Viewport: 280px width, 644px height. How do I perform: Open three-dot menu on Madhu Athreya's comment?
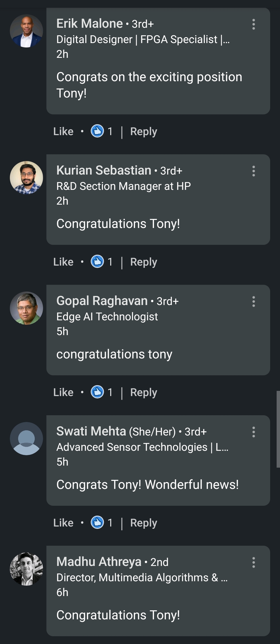tap(254, 563)
